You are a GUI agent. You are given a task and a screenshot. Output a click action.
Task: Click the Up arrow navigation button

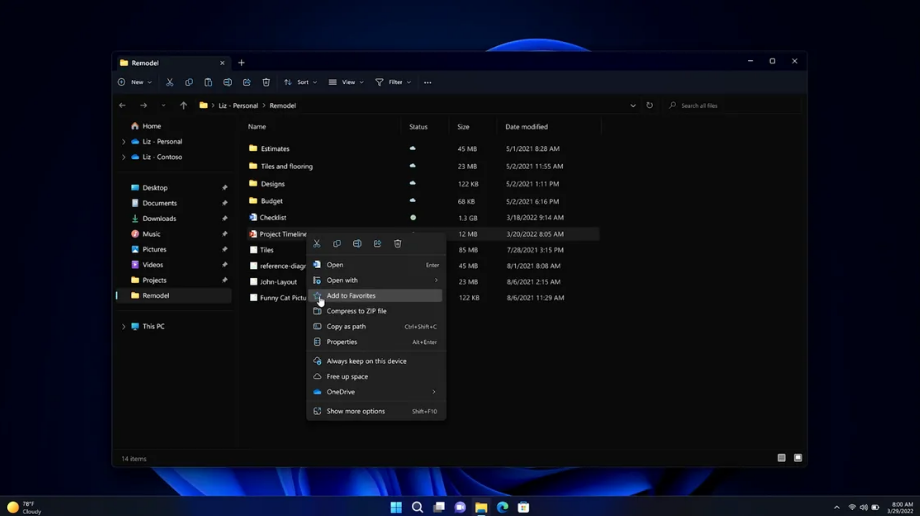pos(183,105)
